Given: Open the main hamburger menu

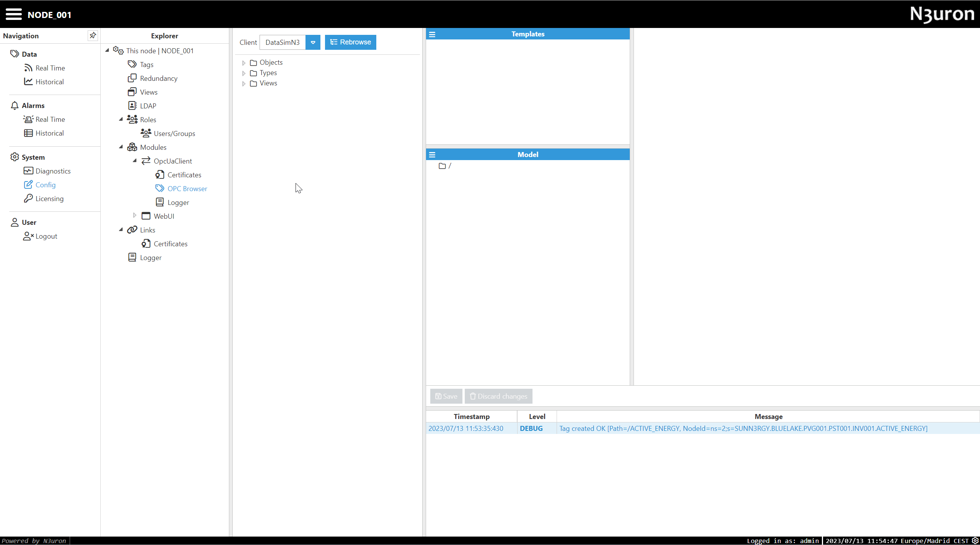Looking at the screenshot, I should pos(13,15).
